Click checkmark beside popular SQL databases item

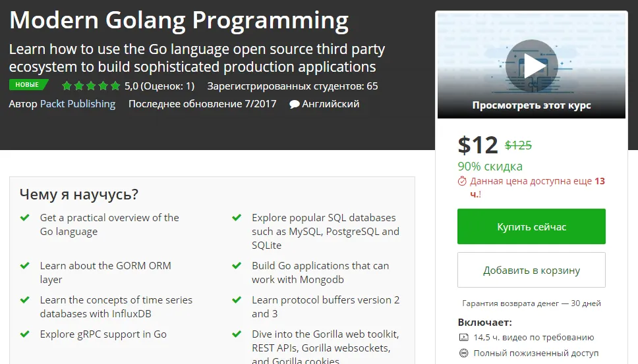pyautogui.click(x=237, y=218)
